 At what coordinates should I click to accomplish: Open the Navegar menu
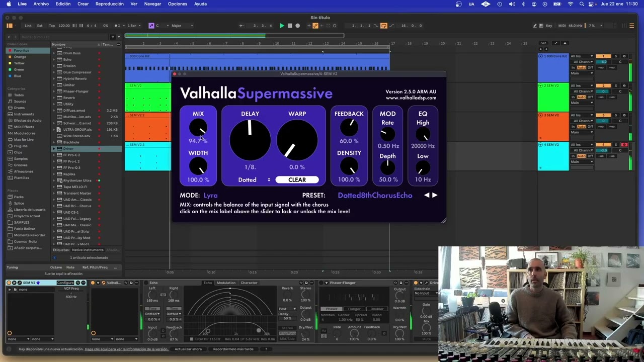click(152, 4)
